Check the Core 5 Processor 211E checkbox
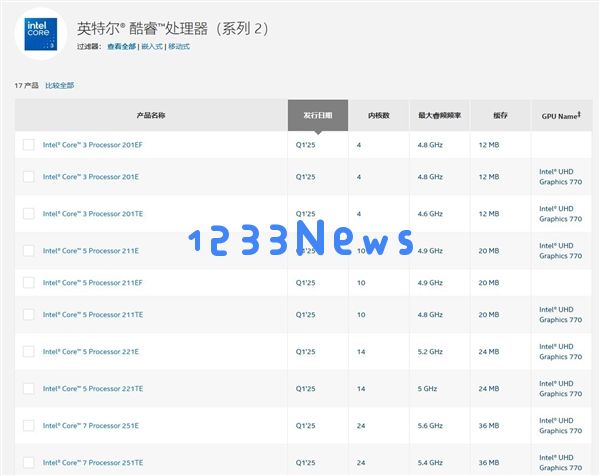 tap(28, 251)
